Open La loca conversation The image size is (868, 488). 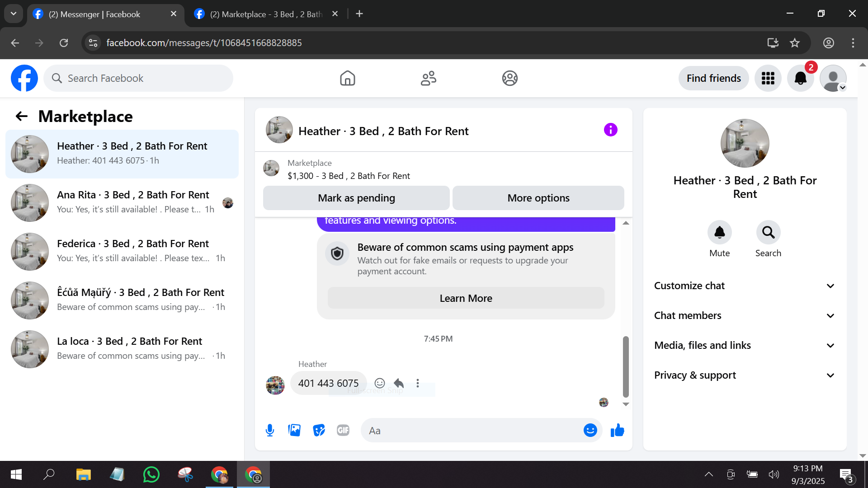tap(122, 349)
